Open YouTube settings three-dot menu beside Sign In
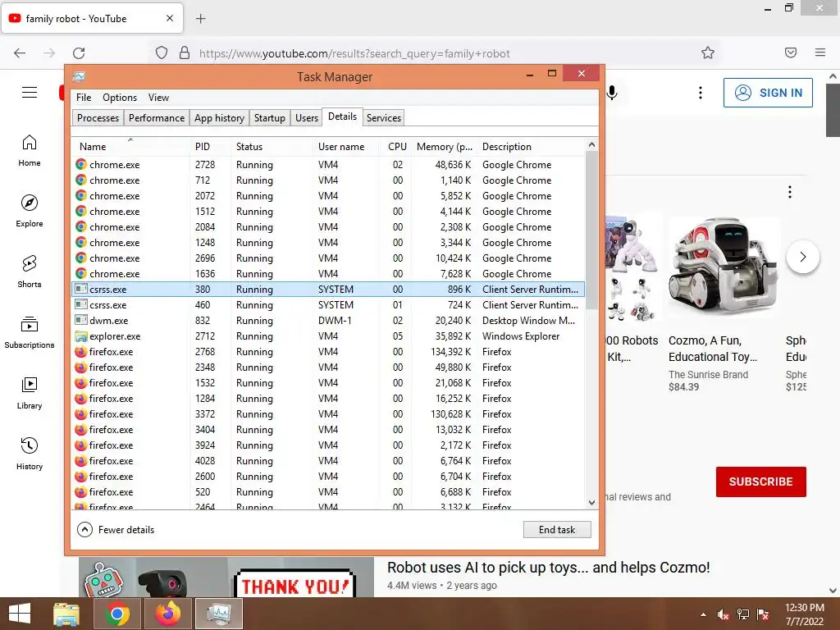This screenshot has width=840, height=630. pos(701,93)
